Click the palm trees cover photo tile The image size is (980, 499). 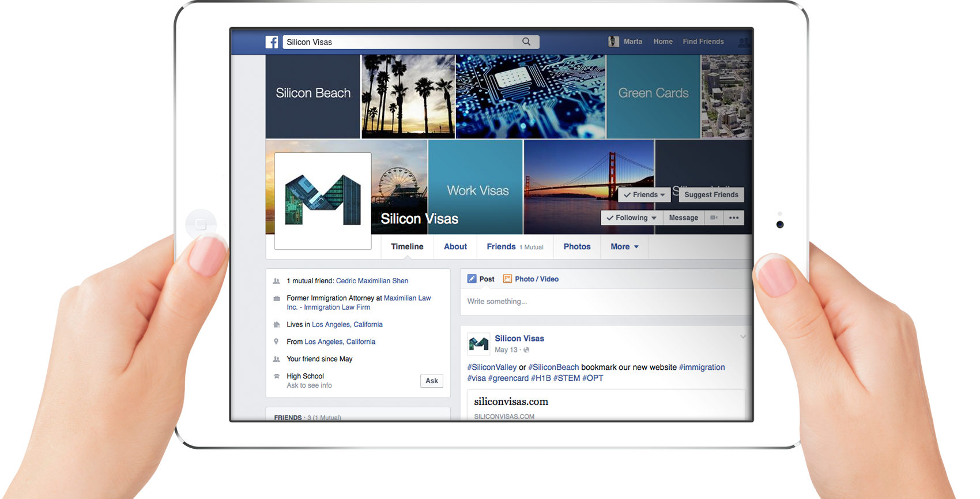(408, 96)
